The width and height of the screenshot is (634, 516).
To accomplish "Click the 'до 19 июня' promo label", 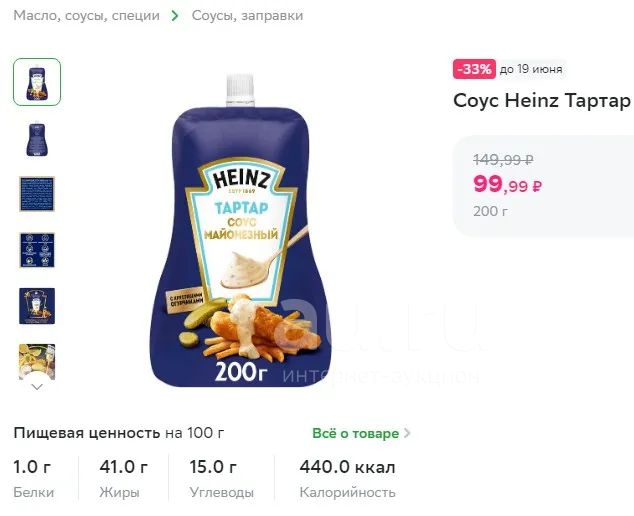I will tap(531, 69).
